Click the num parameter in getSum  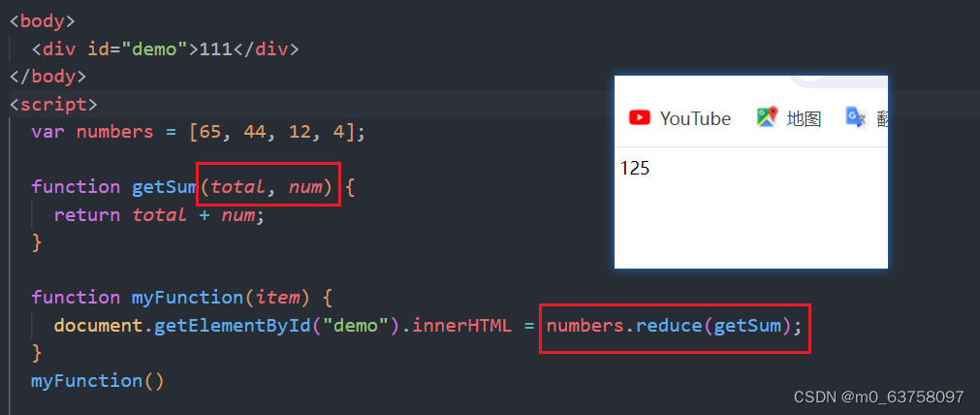(x=305, y=187)
